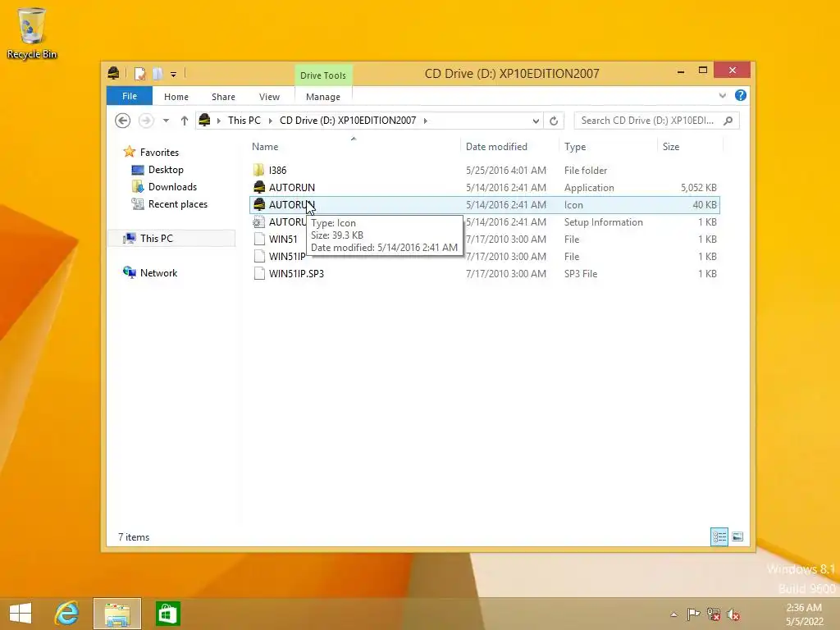Click This PC in address breadcrumb
The image size is (840, 630).
244,121
